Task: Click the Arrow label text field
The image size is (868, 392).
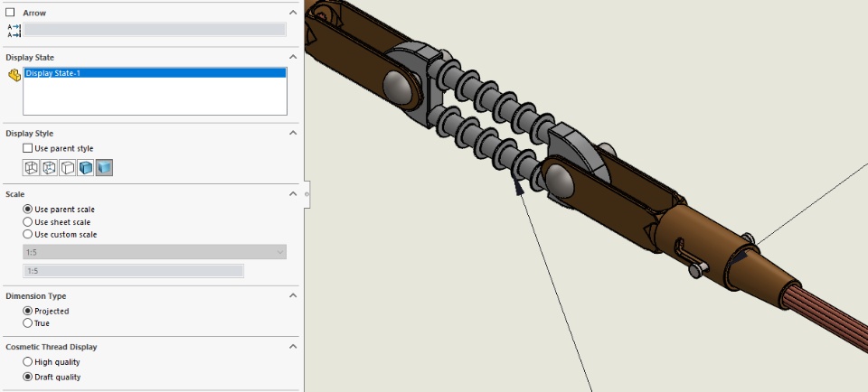Action: coord(155,30)
